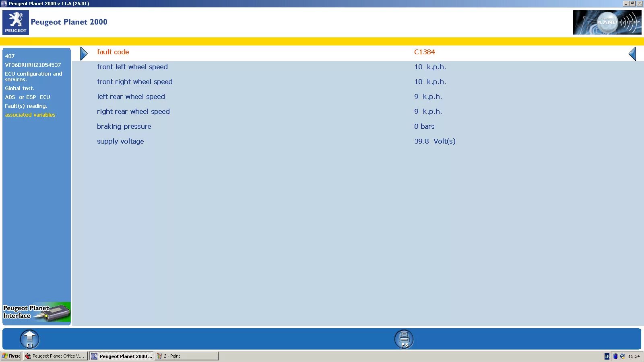Screen dimensions: 644x362
Task: Select associated variables entry
Action: point(30,115)
